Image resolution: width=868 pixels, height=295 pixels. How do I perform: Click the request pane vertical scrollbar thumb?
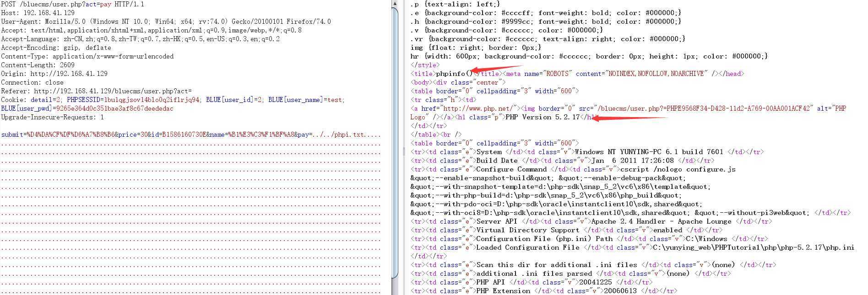click(395, 144)
